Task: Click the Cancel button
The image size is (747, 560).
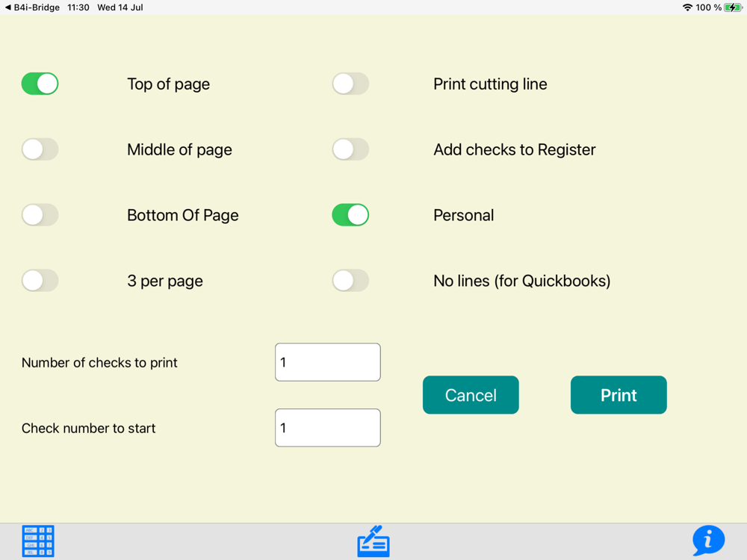Action: (x=471, y=395)
